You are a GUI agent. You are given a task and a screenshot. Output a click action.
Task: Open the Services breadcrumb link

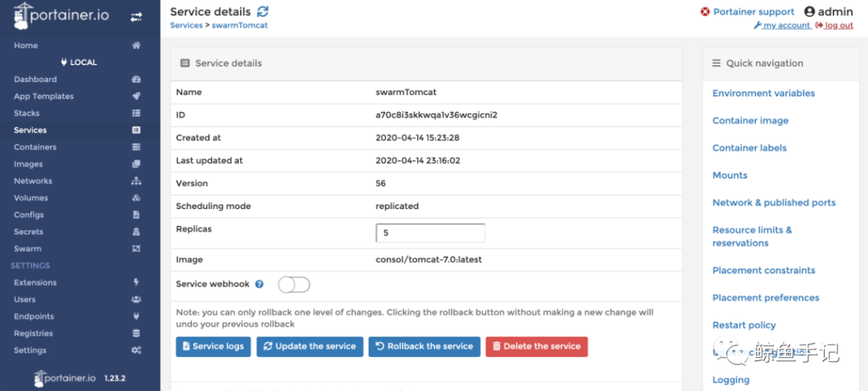[x=186, y=26]
